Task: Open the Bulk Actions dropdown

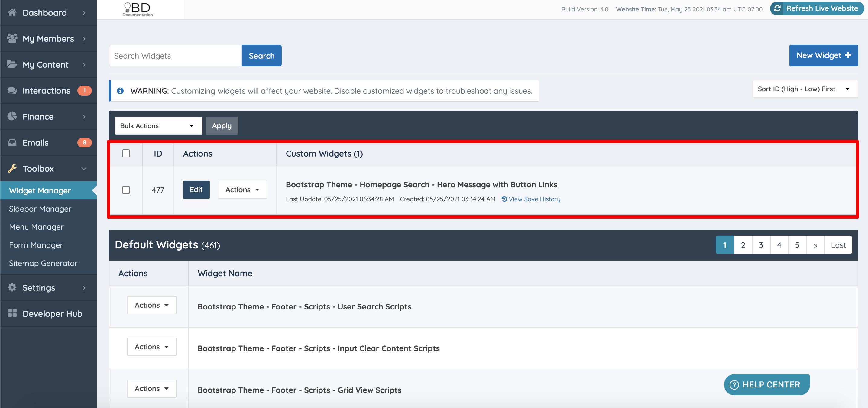Action: click(x=158, y=125)
